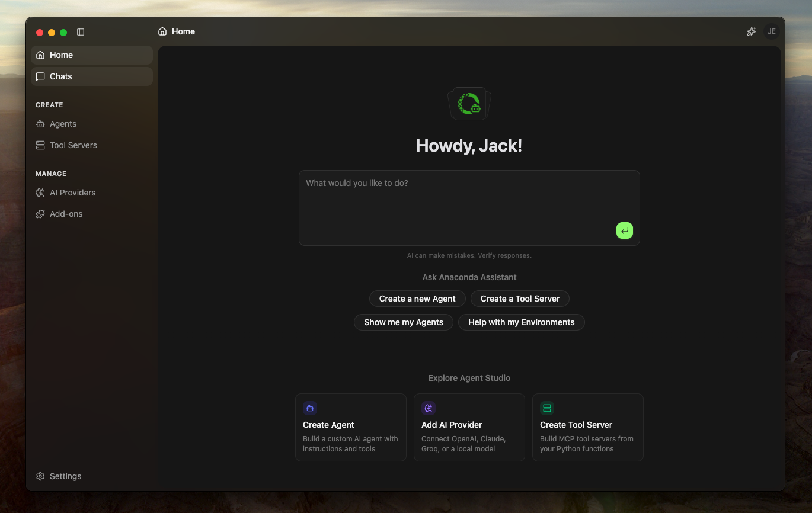This screenshot has width=812, height=513.
Task: Open Add-ons management
Action: [92, 214]
